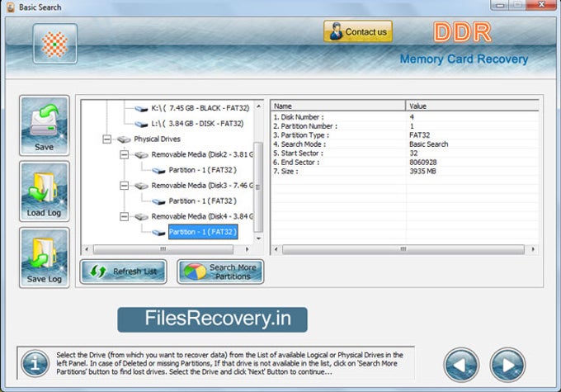561x392 pixels.
Task: Click the details panel scroll right arrow
Action: click(x=533, y=248)
